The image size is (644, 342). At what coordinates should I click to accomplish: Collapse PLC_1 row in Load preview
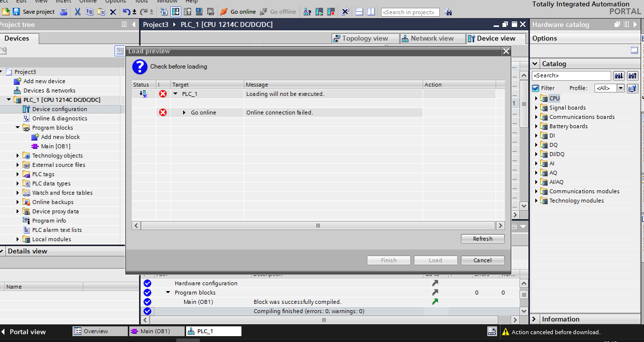coord(175,94)
